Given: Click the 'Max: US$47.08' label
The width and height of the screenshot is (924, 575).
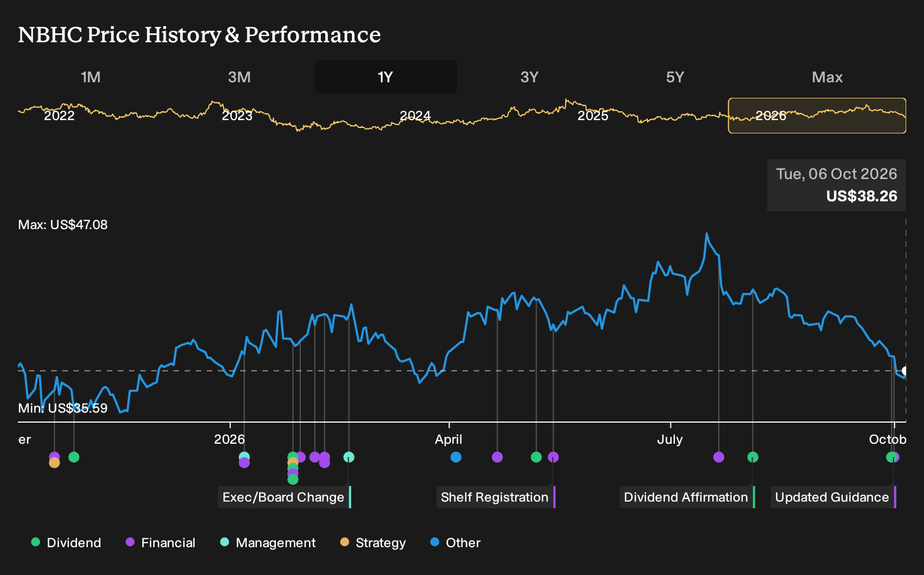Looking at the screenshot, I should 63,225.
